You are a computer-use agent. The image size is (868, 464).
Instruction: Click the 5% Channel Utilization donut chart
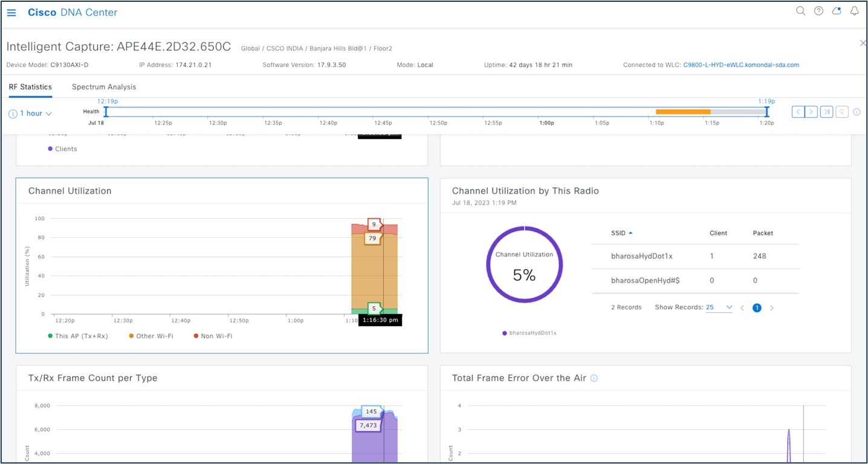(x=525, y=264)
